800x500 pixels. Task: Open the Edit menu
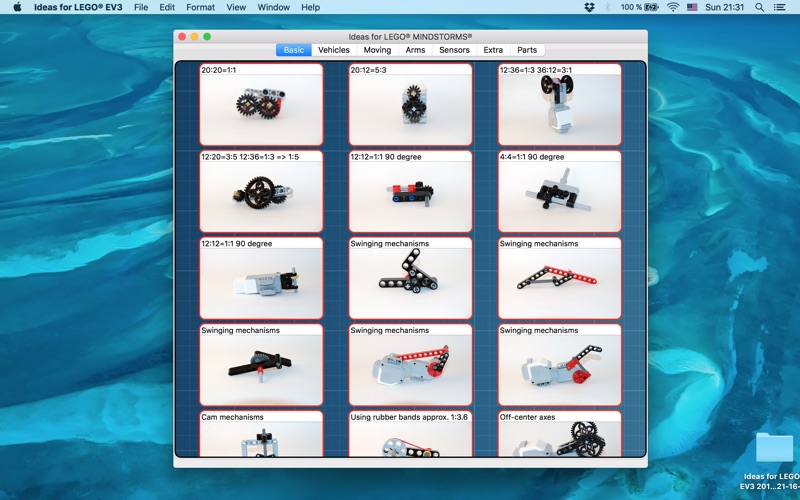point(167,7)
